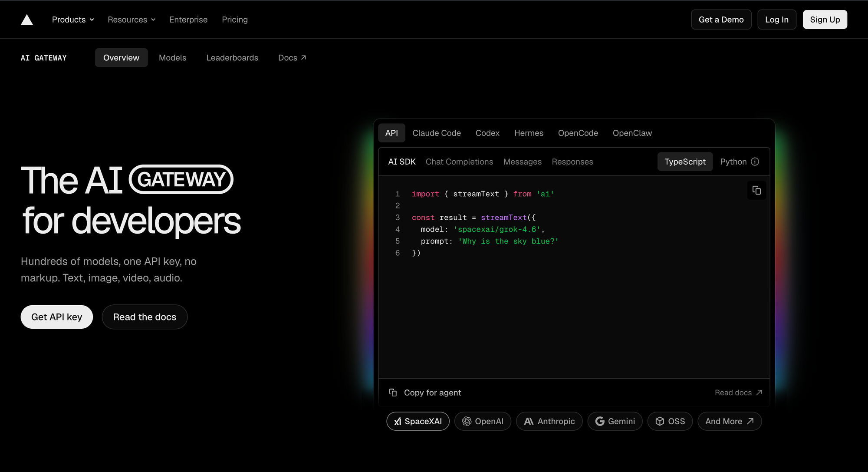This screenshot has height=472, width=868.
Task: Switch to the Claude Code tab
Action: (x=437, y=133)
